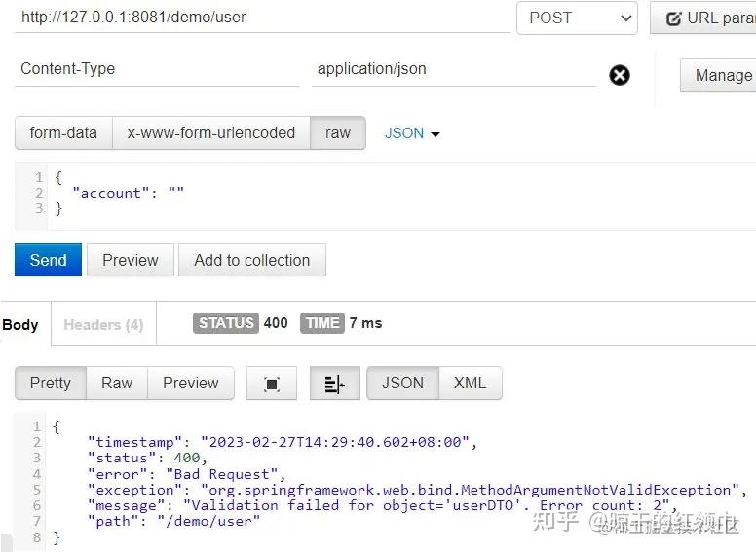Viewport: 756px width, 552px height.
Task: Select x-www-form-urlencoded body type
Action: (x=211, y=133)
